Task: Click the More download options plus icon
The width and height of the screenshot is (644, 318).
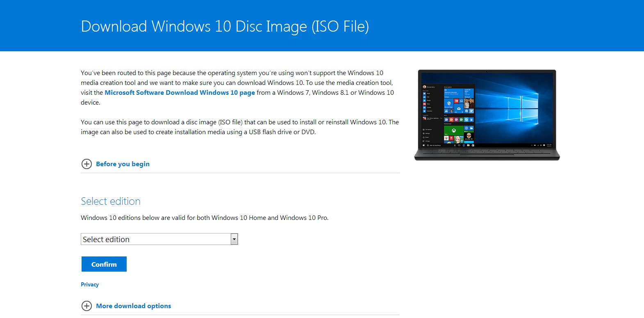Action: [86, 306]
